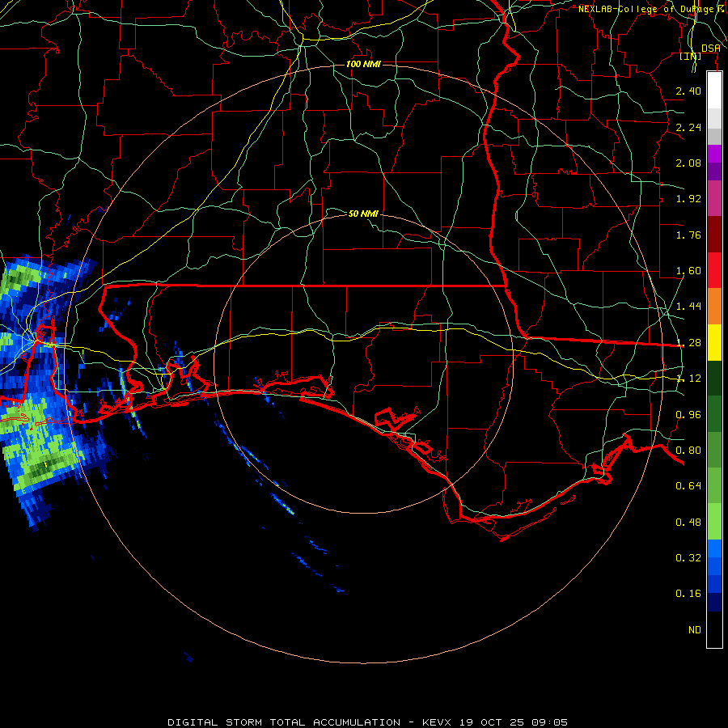The height and width of the screenshot is (728, 728).
Task: Pick the yellow swatch in the legend
Action: (714, 343)
